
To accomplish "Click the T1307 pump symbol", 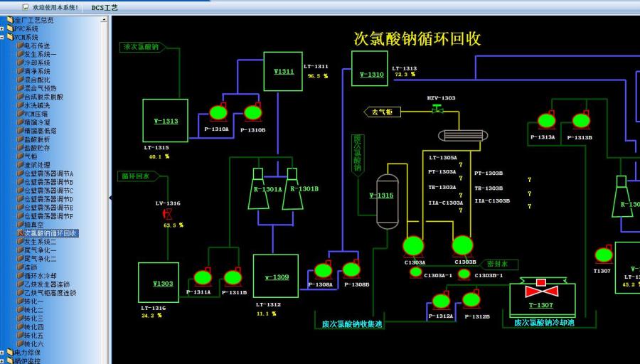I will [x=604, y=255].
